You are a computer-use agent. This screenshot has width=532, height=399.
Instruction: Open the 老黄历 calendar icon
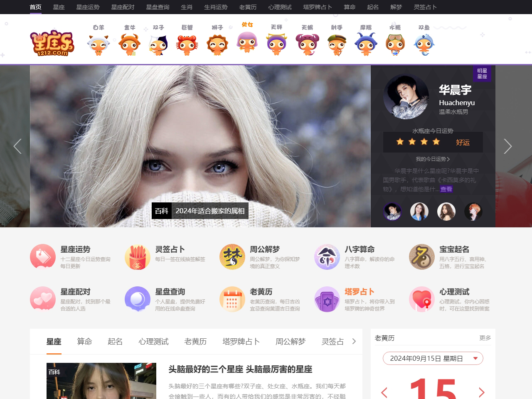(x=232, y=299)
